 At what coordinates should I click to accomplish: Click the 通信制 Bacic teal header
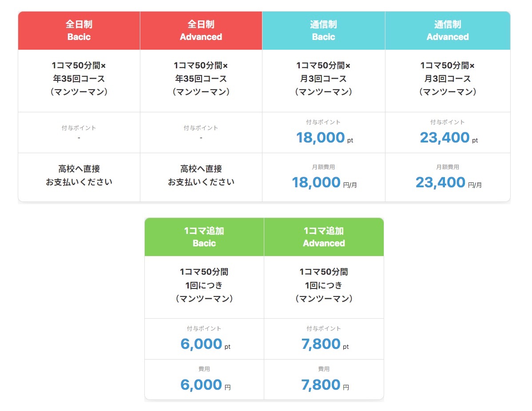323,31
